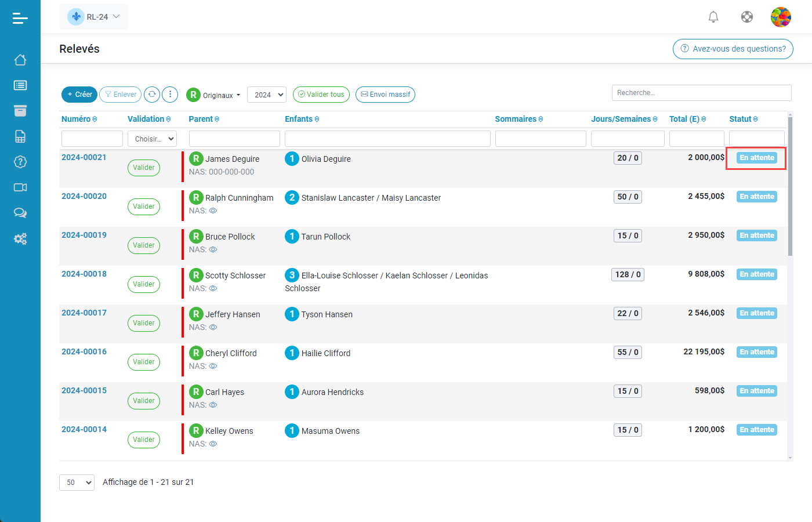Show hidden NAS for Bruce Pollock

pos(213,249)
